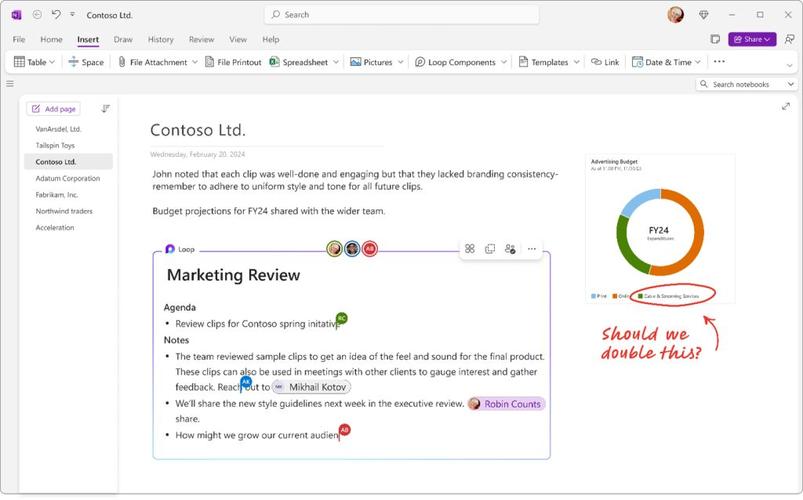Click the diamond premium icon
This screenshot has width=803, height=500.
(704, 15)
